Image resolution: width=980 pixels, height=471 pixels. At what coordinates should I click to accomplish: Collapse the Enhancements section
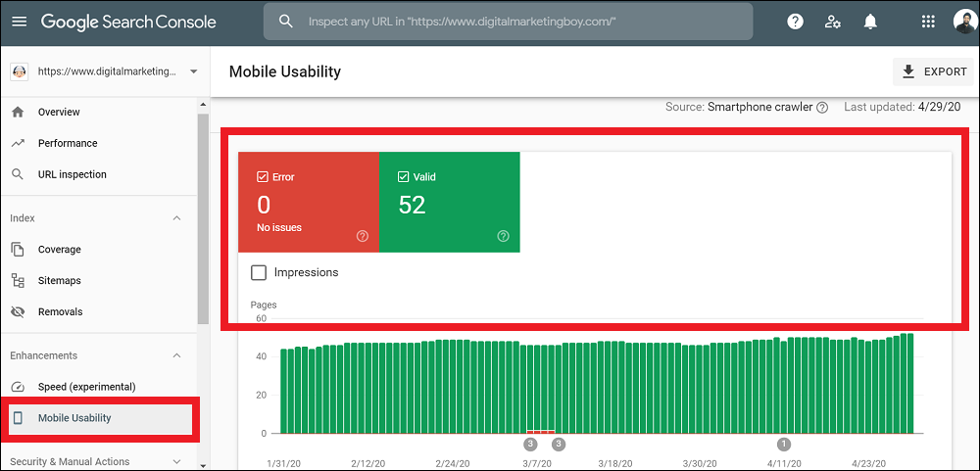[176, 355]
